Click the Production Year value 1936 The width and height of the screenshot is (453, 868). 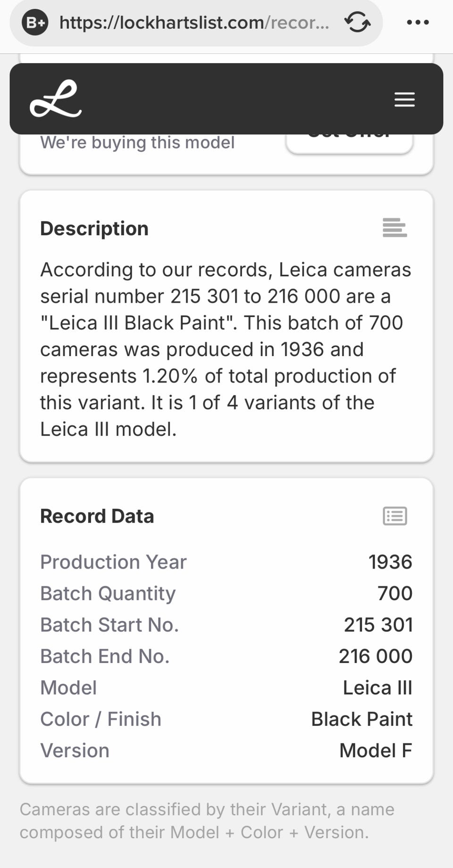click(390, 562)
